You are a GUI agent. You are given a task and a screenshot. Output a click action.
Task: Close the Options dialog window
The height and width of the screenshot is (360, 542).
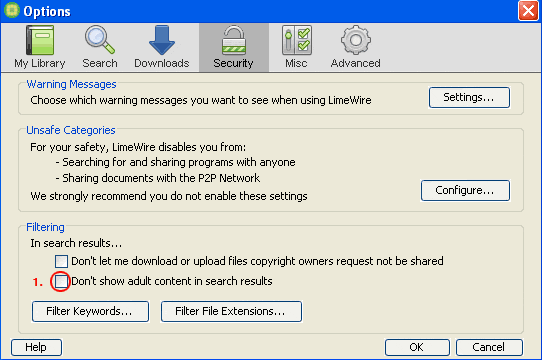[528, 11]
